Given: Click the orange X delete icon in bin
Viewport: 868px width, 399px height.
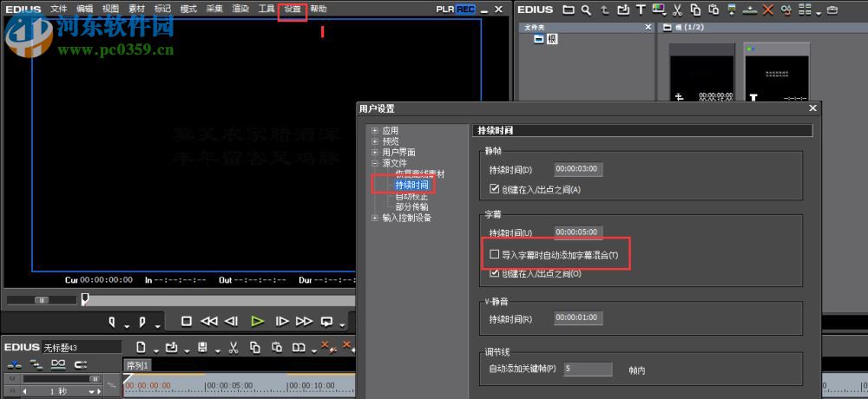Looking at the screenshot, I should [x=768, y=10].
